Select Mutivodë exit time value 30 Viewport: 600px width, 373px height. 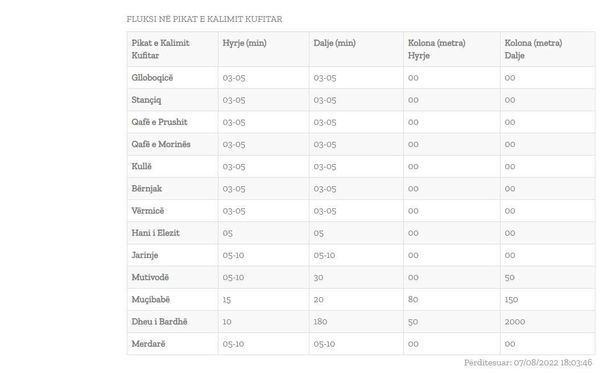pyautogui.click(x=318, y=277)
